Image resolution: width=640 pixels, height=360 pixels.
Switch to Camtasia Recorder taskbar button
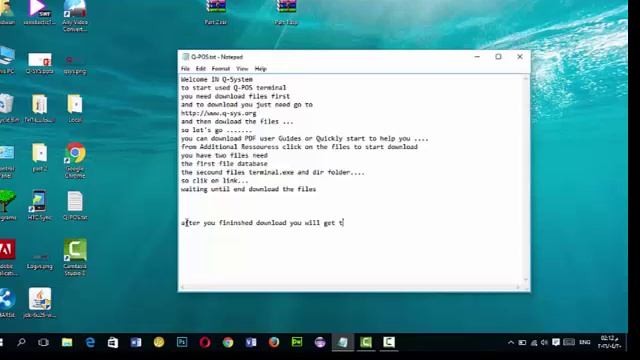click(389, 342)
